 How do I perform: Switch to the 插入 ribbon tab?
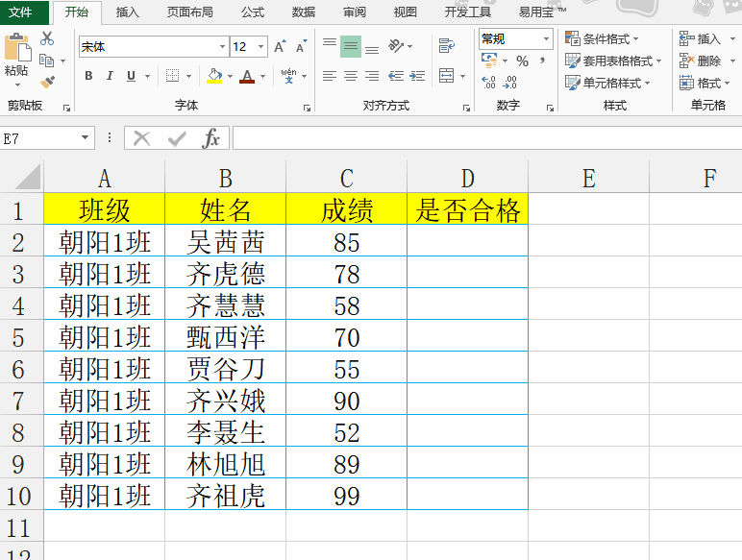(x=127, y=12)
